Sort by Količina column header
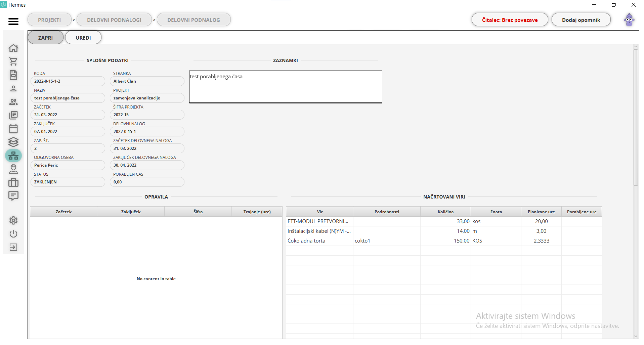The image size is (644, 345). pos(446,212)
